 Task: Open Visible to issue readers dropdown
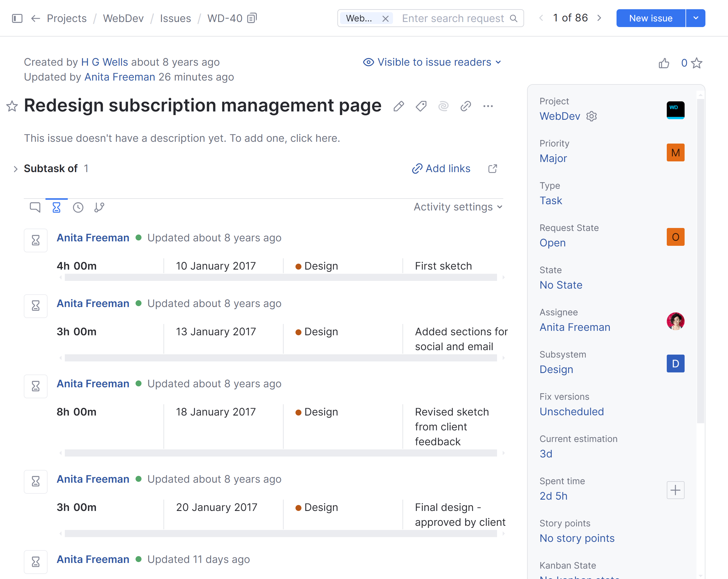point(432,62)
